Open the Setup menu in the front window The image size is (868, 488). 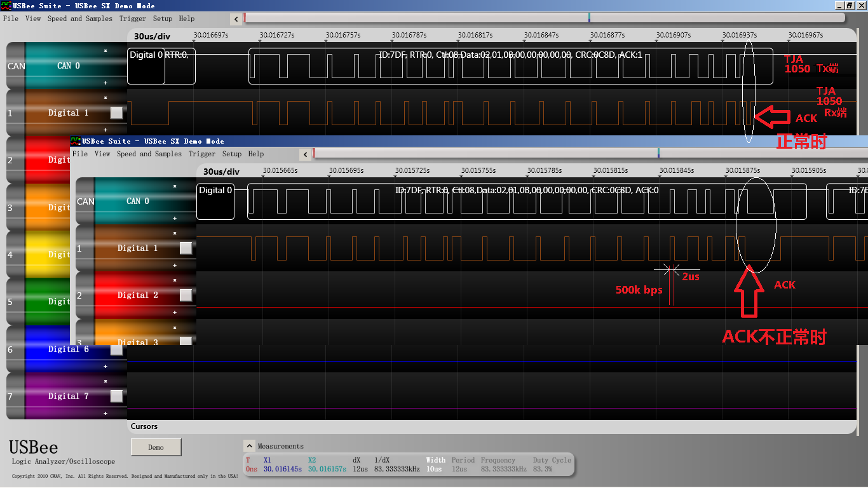[232, 154]
